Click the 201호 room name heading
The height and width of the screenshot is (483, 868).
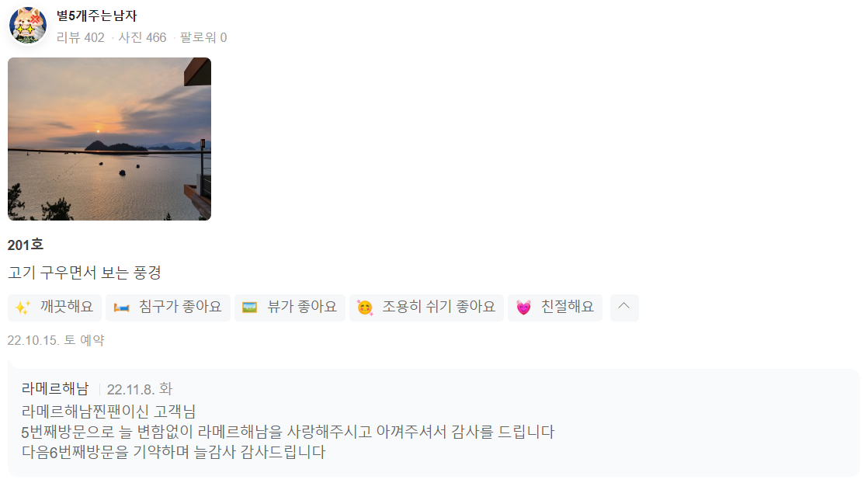[26, 245]
